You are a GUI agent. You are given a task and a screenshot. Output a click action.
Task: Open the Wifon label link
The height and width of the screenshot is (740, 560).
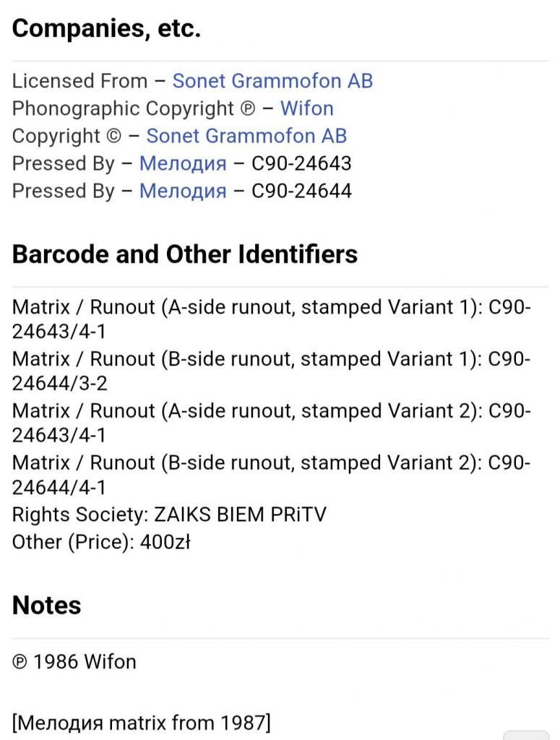pyautogui.click(x=306, y=108)
